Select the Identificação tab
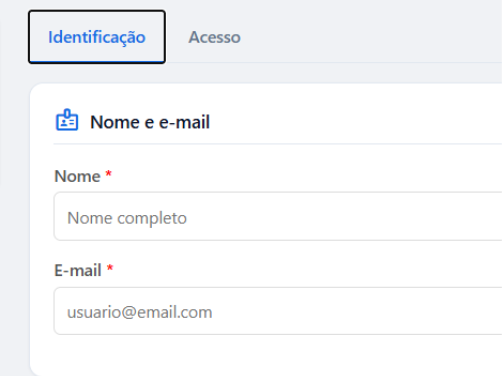The image size is (502, 376). 97,37
